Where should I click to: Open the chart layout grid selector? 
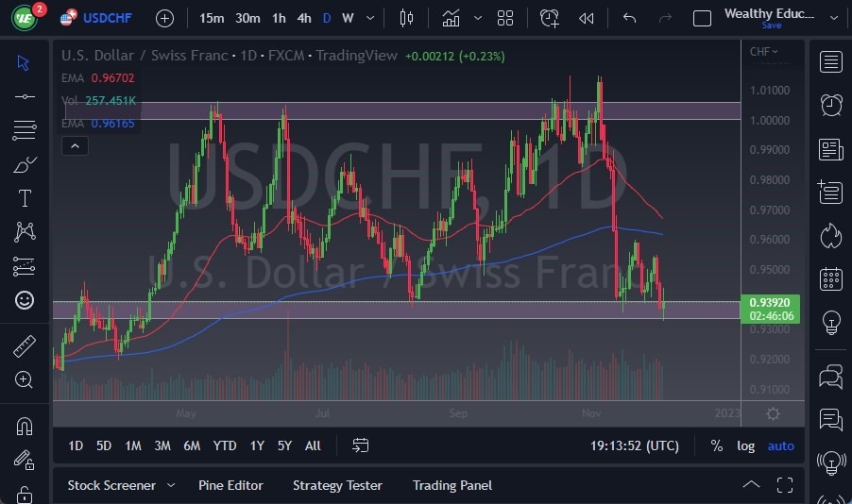504,19
